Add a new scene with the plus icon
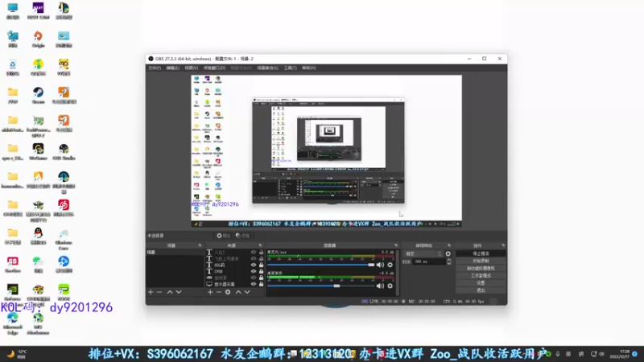This screenshot has width=644, height=362. click(151, 292)
